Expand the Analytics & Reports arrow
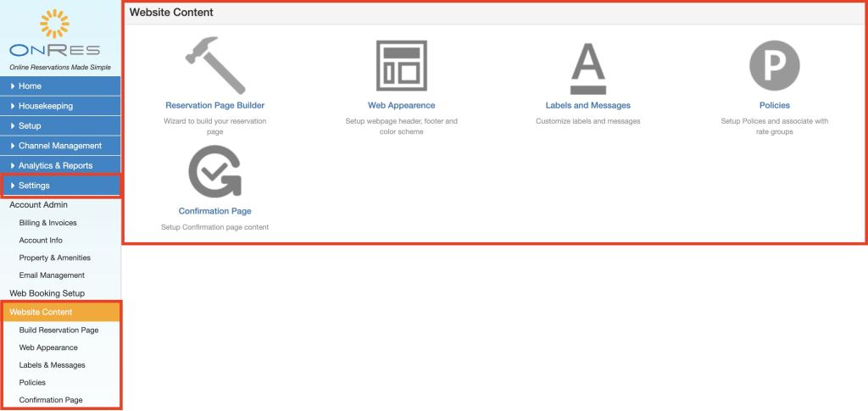 click(13, 166)
